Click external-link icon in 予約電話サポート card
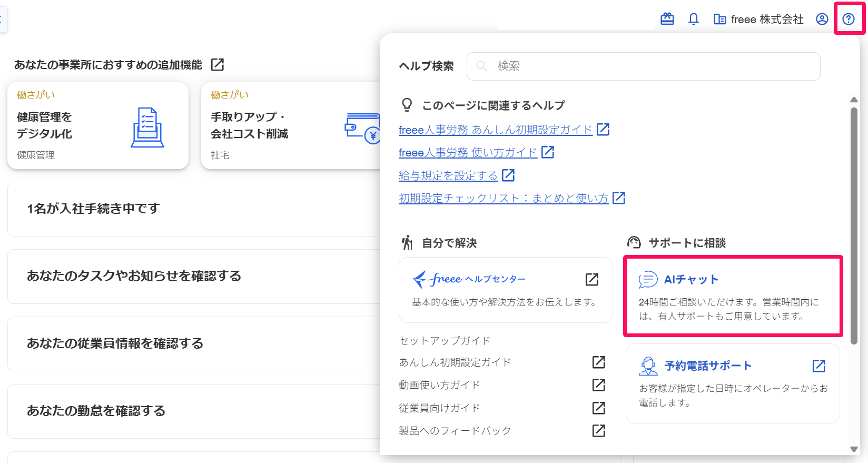 (819, 366)
